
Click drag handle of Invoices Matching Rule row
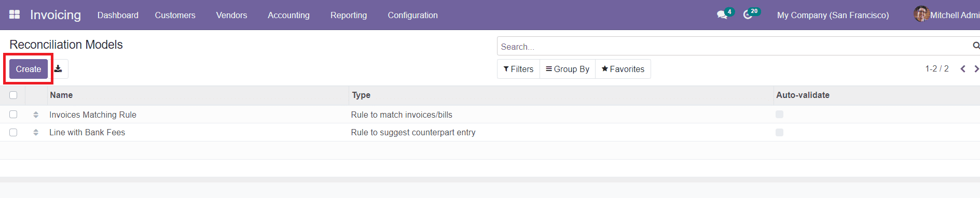(x=36, y=115)
